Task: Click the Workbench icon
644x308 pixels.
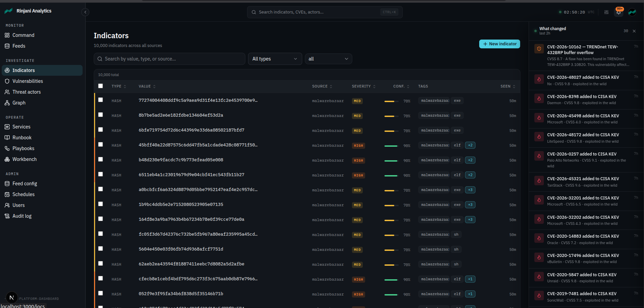Action: tap(7, 159)
